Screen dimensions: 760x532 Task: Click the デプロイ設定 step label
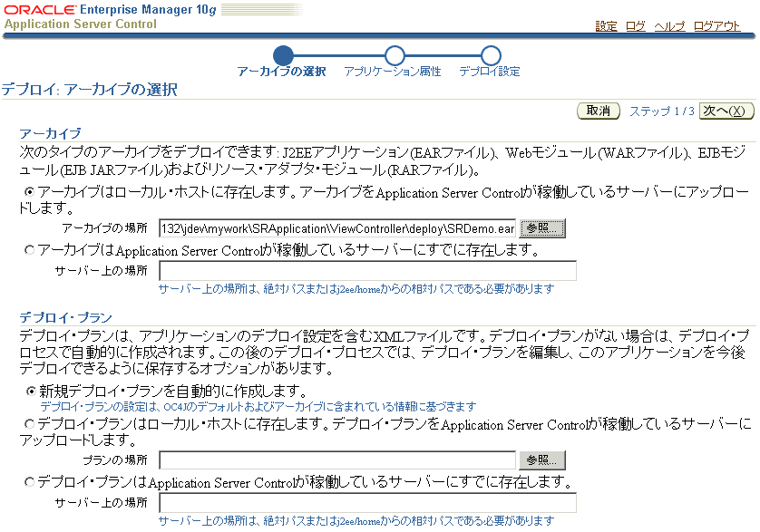490,72
